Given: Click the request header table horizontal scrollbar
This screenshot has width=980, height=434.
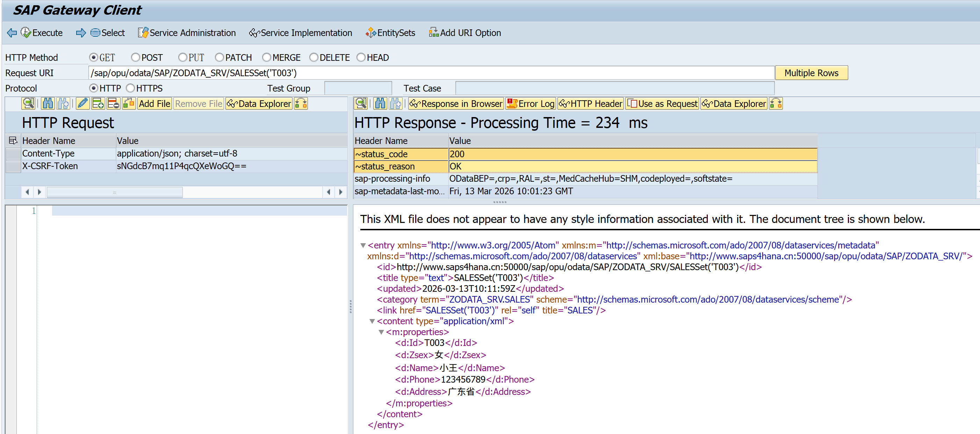Looking at the screenshot, I should (114, 192).
